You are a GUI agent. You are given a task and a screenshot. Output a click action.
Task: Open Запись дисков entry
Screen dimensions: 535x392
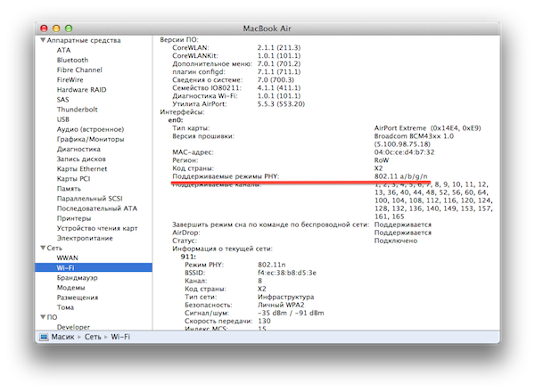point(81,159)
